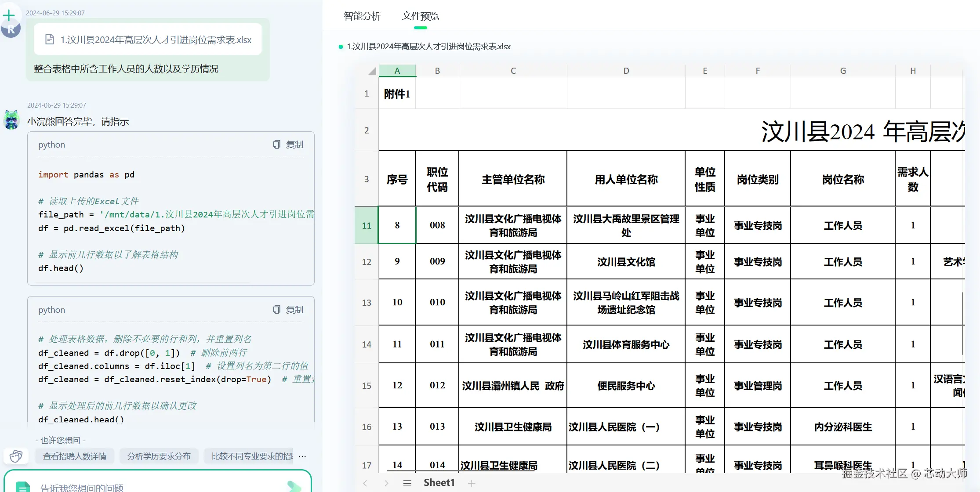Copy the second python code block
Viewport: 980px width, 492px height.
pos(288,310)
